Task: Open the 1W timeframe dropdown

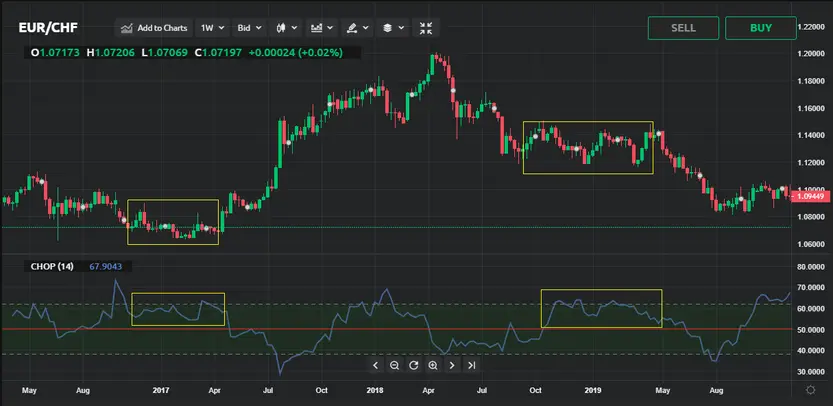Action: (x=212, y=28)
